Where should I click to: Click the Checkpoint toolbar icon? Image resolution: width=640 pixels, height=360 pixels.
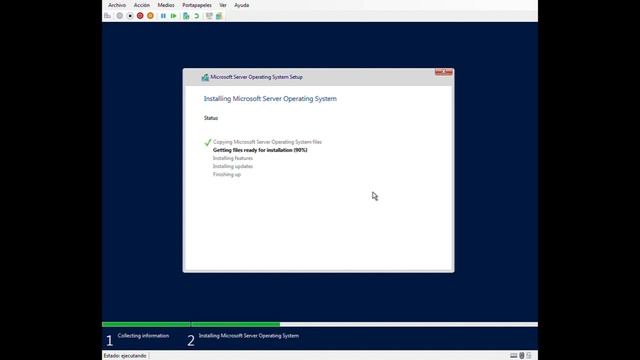(186, 16)
